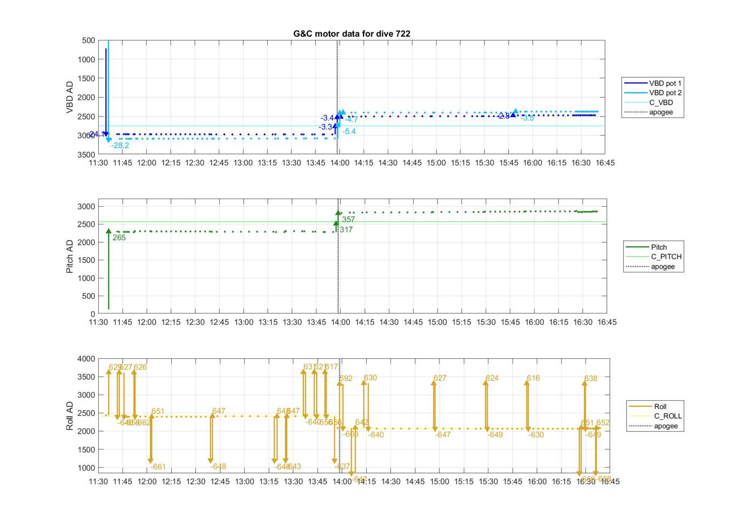Click the '624' annotation in the Roll plot
The image size is (756, 532).
[x=492, y=378]
